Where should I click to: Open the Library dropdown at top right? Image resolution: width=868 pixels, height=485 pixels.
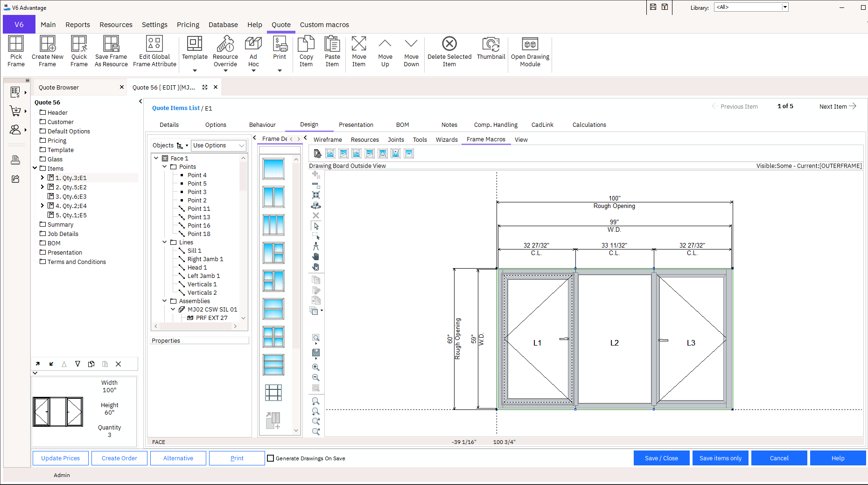[785, 7]
